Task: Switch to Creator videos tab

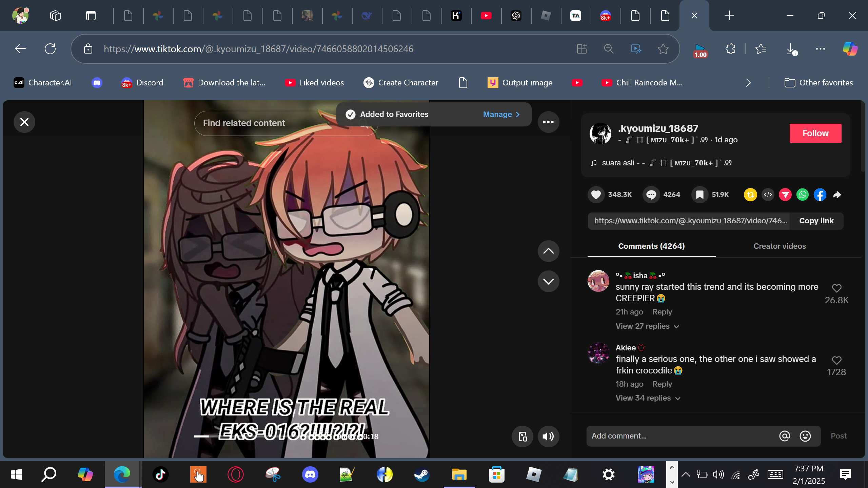Action: click(x=780, y=246)
